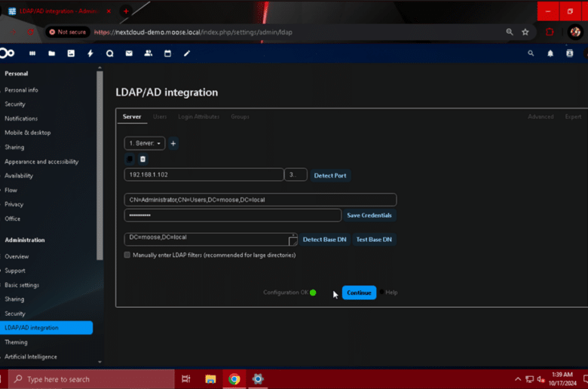Open the Photos app icon

(x=71, y=54)
